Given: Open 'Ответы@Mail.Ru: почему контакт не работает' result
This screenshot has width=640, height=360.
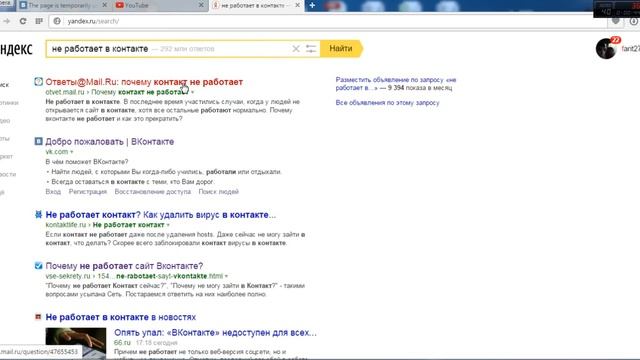Looking at the screenshot, I should coord(144,82).
